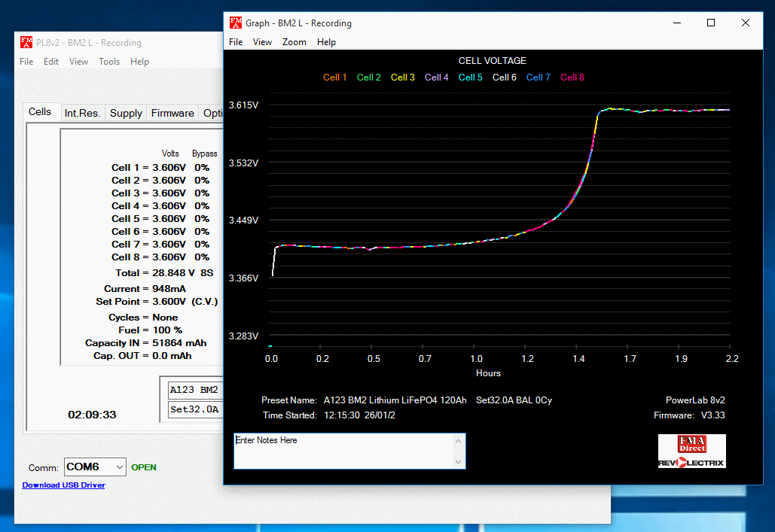Open the Zoom menu in Graph window
Image resolution: width=775 pixels, height=532 pixels.
tap(294, 42)
